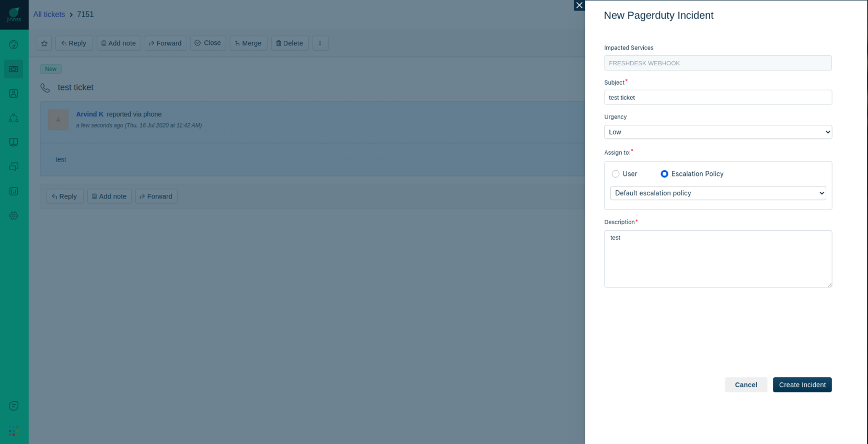Open the dashboard icon in the left sidebar

14,45
